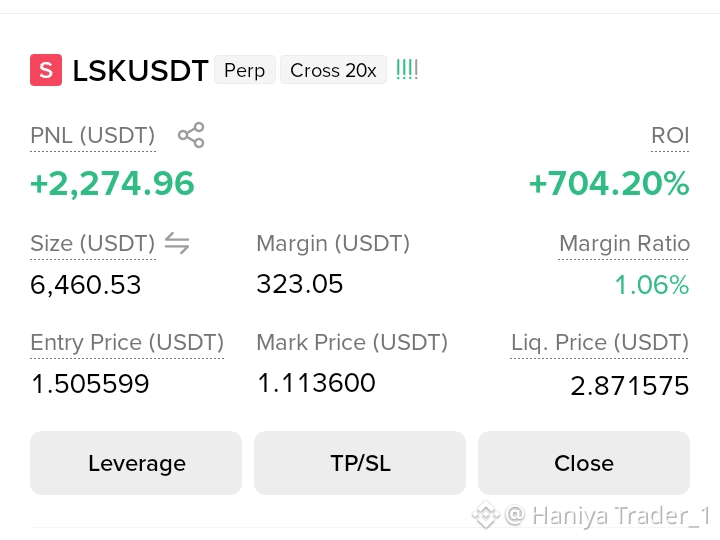Click the LSKUSDT symbol name
Viewport: 720px width, 540px height.
[141, 71]
